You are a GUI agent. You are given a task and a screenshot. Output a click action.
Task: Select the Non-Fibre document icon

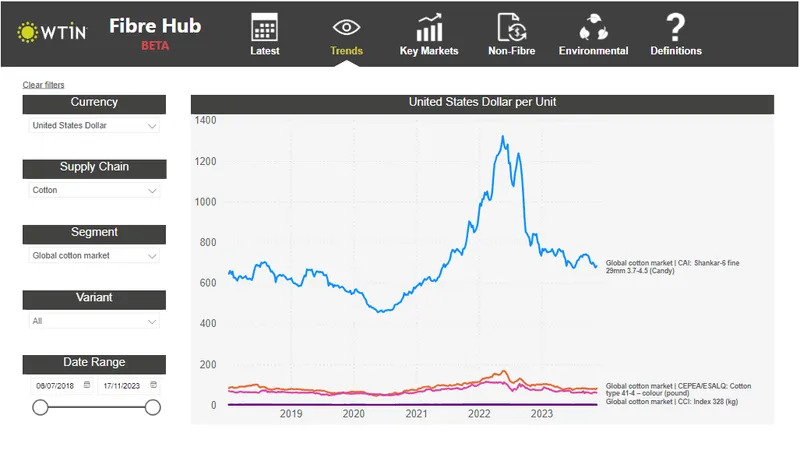(510, 27)
